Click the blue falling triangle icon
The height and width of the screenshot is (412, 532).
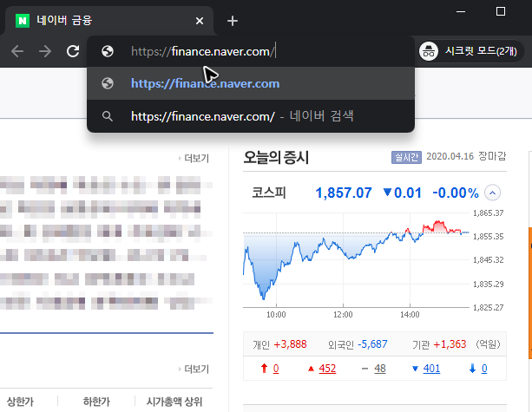pyautogui.click(x=415, y=369)
